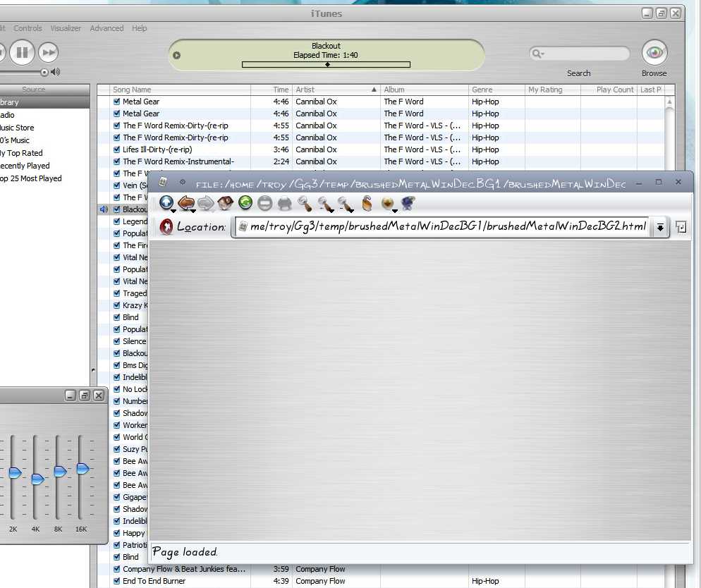The width and height of the screenshot is (701, 588).
Task: Sort by the Play Count column header
Action: (x=609, y=90)
